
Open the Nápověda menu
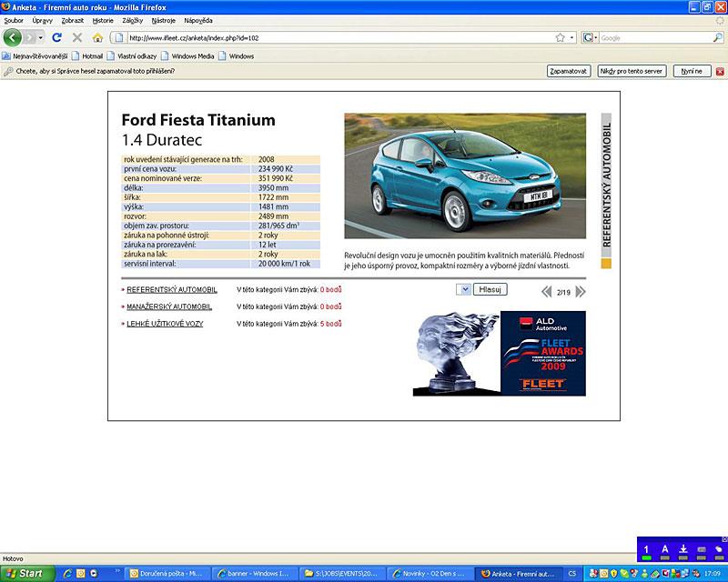(x=198, y=20)
